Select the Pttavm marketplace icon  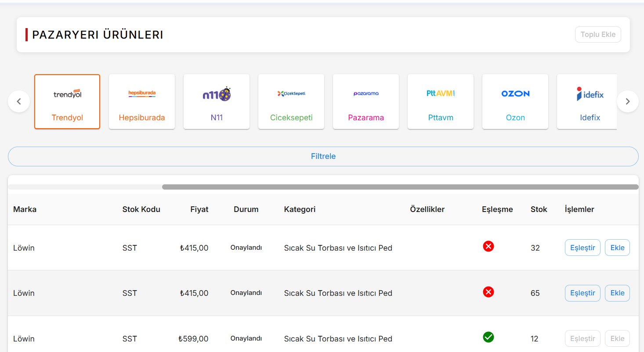tap(440, 101)
